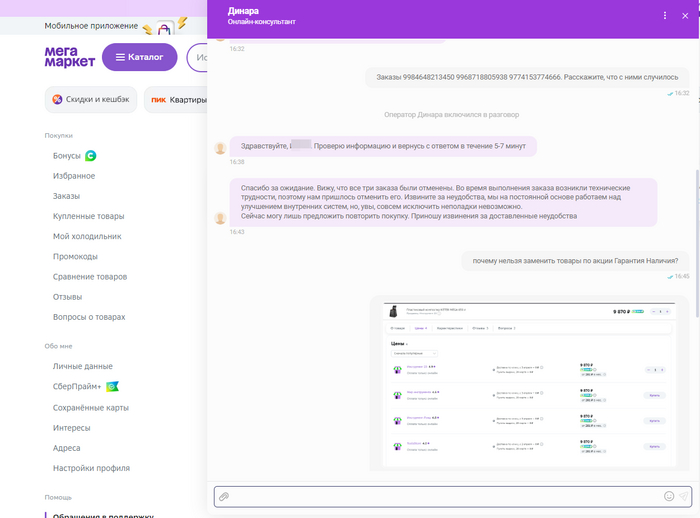Image resolution: width=700 pixels, height=518 pixels.
Task: Open Бонусы in the sidebar
Action: [67, 156]
